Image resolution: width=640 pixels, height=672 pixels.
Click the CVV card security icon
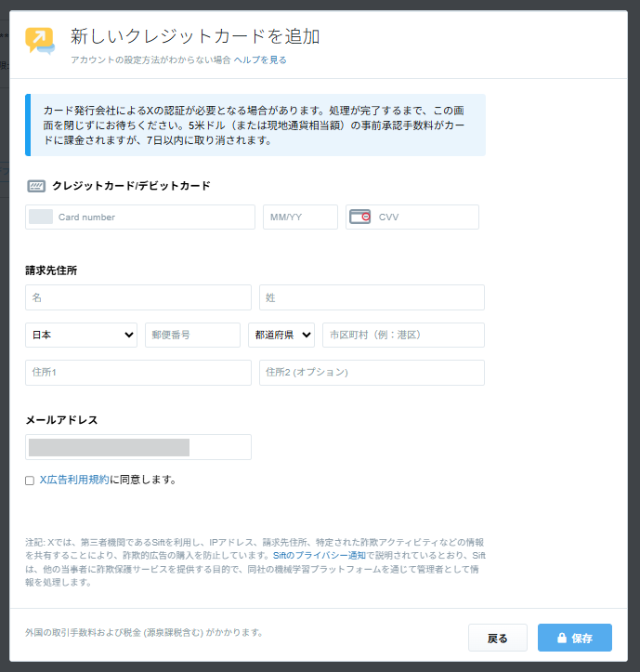(x=359, y=217)
